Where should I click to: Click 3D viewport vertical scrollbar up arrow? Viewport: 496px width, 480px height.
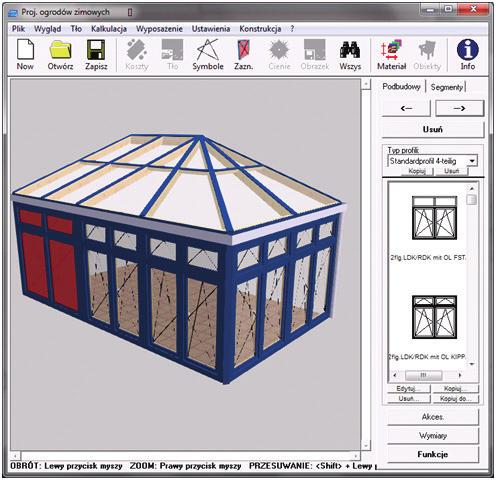[366, 84]
